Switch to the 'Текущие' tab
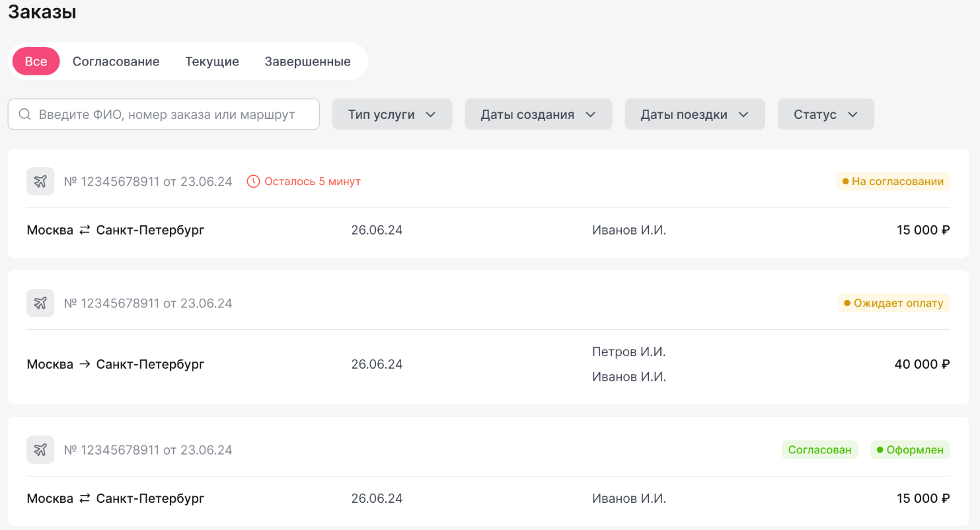The width and height of the screenshot is (980, 530). (212, 61)
